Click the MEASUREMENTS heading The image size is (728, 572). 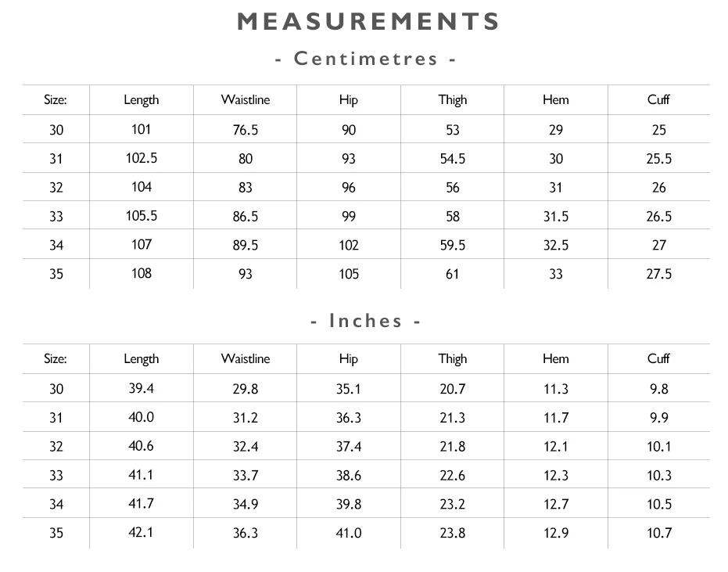(x=368, y=21)
